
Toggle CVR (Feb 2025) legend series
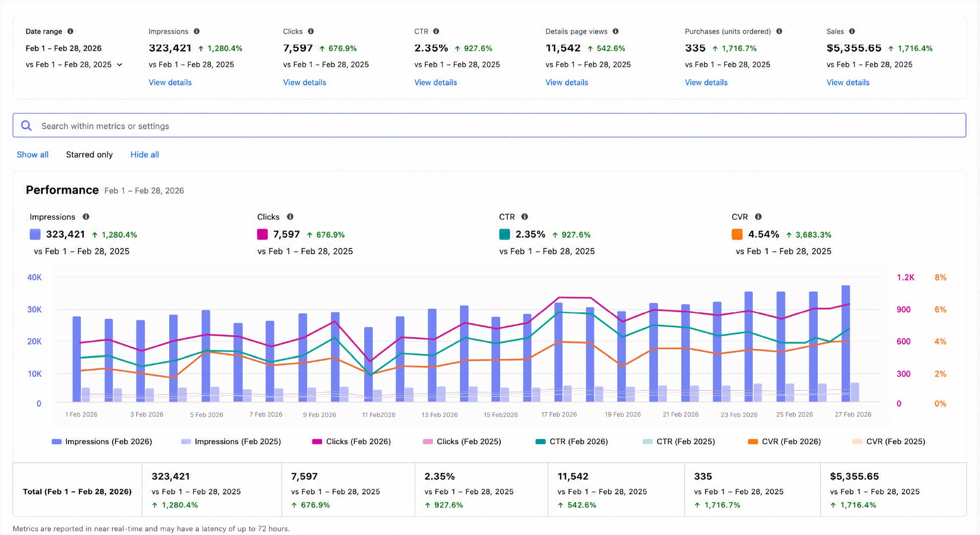(889, 442)
